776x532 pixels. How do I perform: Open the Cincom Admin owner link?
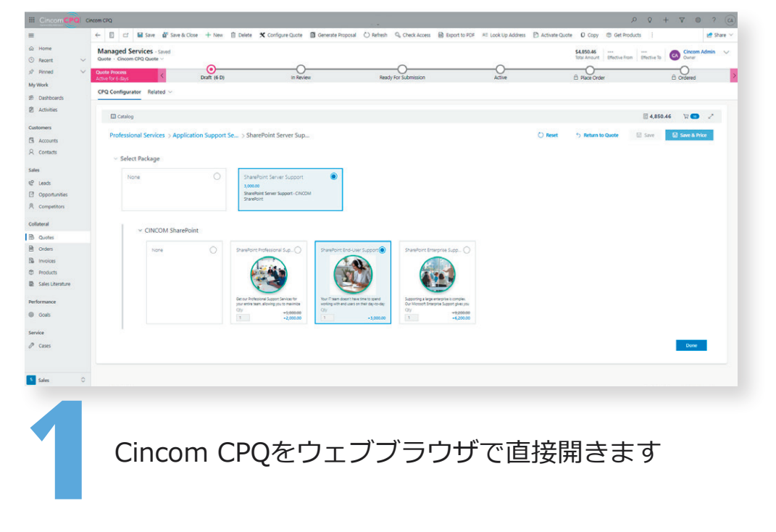pos(698,51)
